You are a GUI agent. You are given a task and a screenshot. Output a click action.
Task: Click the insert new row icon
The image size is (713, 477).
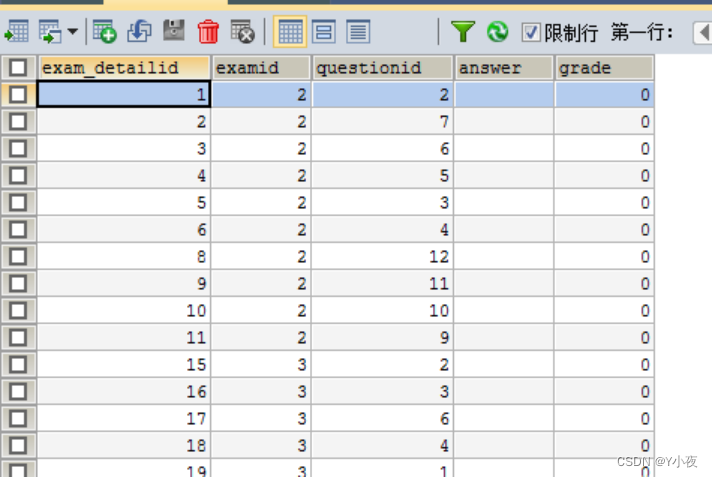coord(104,32)
